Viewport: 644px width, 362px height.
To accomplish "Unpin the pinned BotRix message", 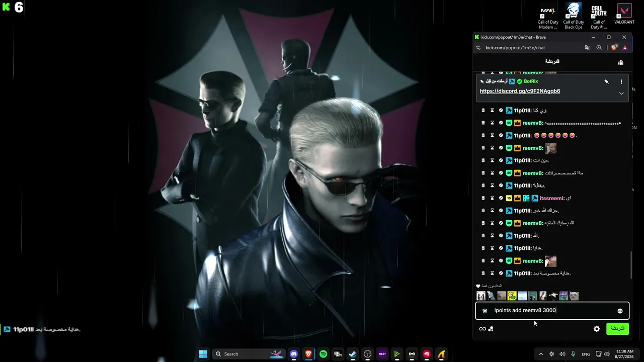I will point(606,81).
